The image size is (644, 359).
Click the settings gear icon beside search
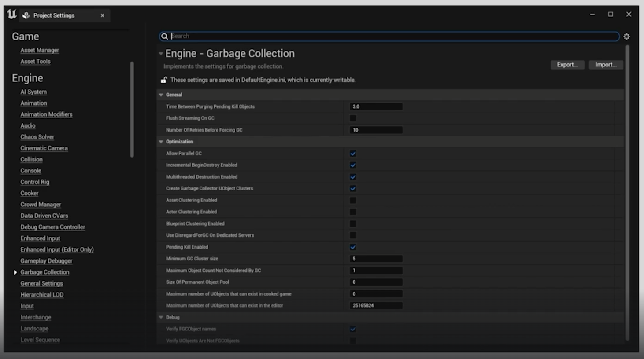[626, 37]
